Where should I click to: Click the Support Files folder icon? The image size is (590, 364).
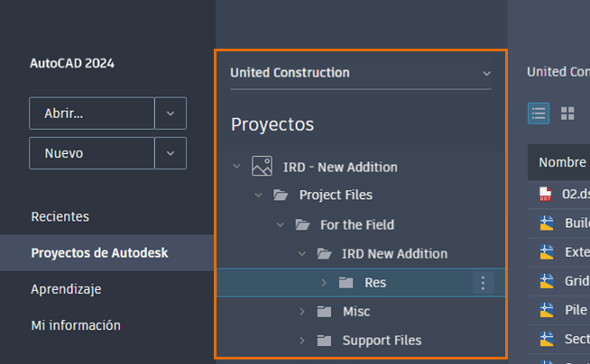[324, 341]
